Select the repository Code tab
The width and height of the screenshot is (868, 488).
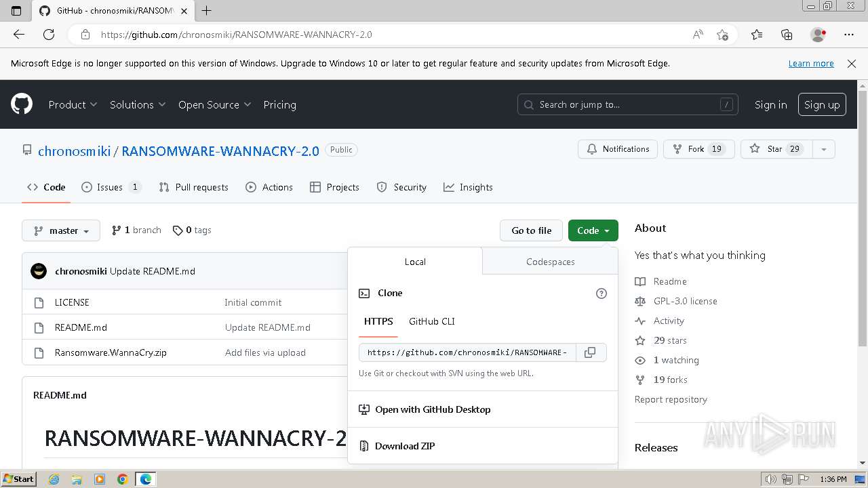(46, 187)
